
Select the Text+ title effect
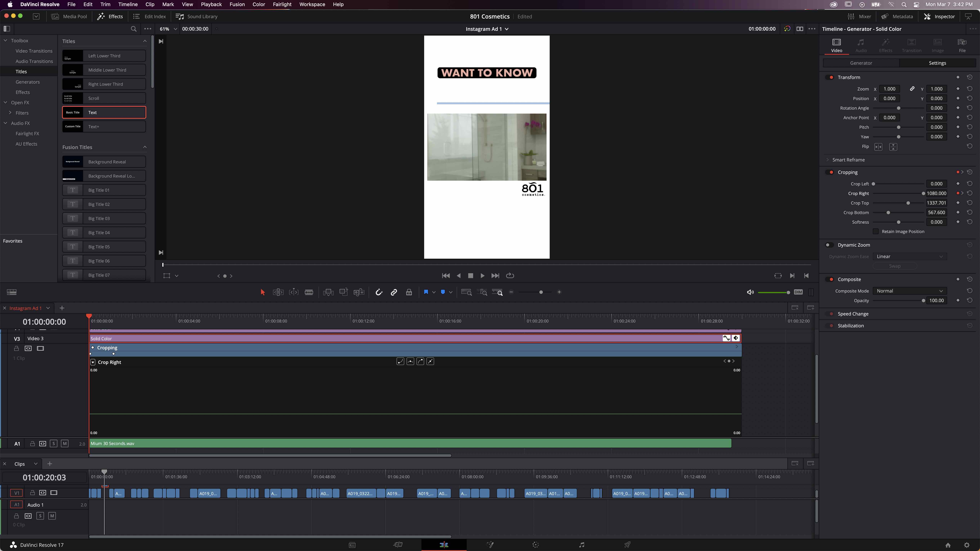pyautogui.click(x=104, y=127)
